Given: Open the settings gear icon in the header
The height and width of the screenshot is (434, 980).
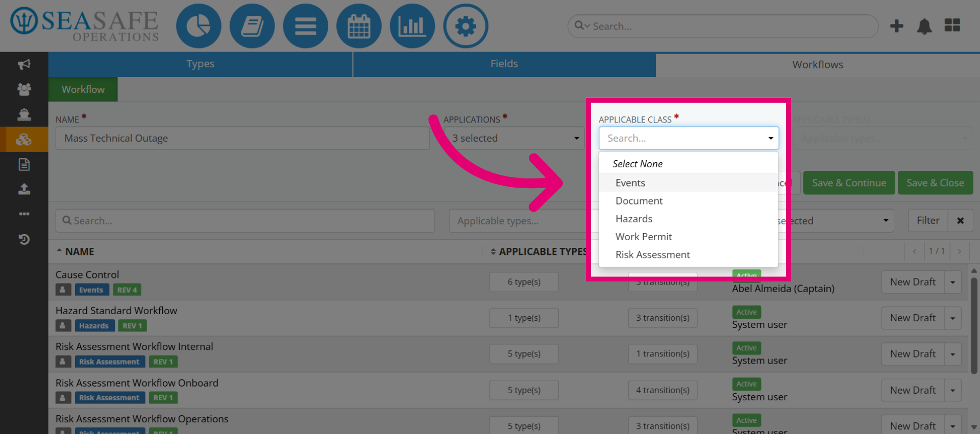Looking at the screenshot, I should [x=465, y=26].
